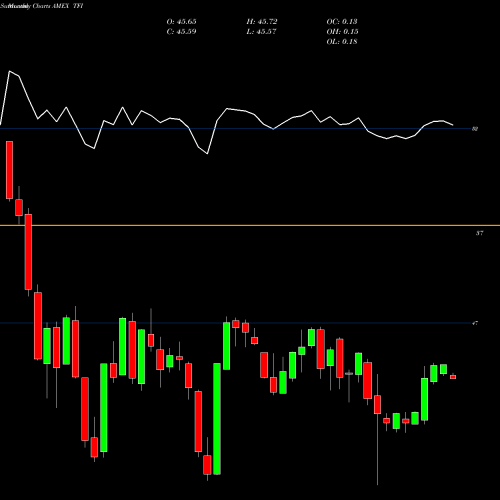500x500 pixels.
Task: Click the last small red candlestick
Action: (x=453, y=377)
